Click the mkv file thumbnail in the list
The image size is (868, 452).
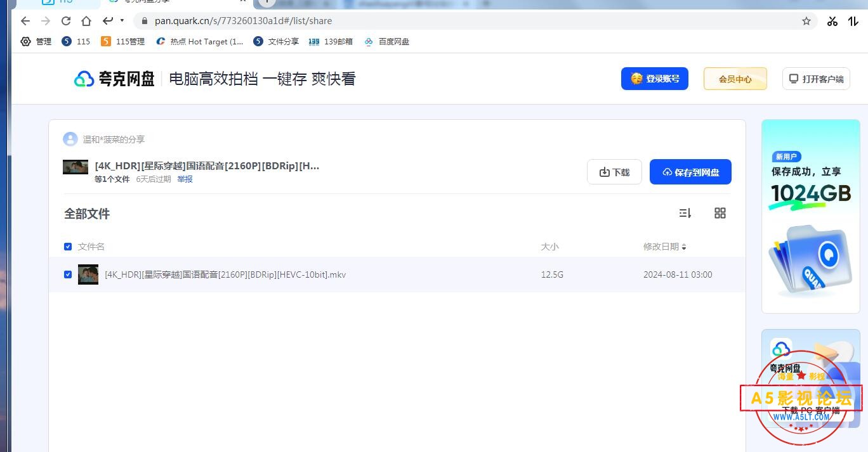88,274
